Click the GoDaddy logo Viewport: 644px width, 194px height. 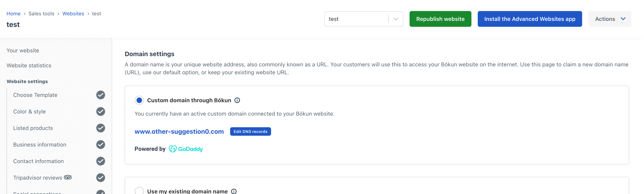186,149
